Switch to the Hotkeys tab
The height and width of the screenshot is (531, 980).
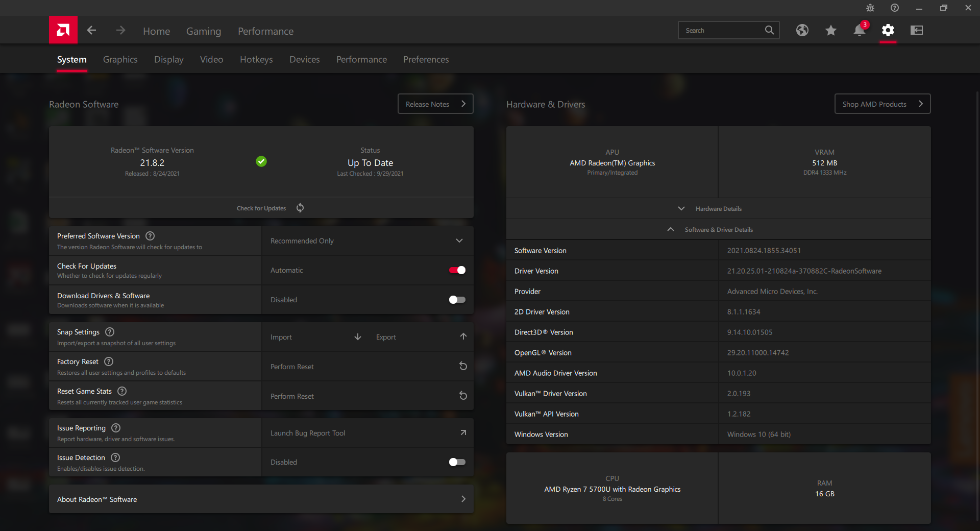[x=256, y=59]
